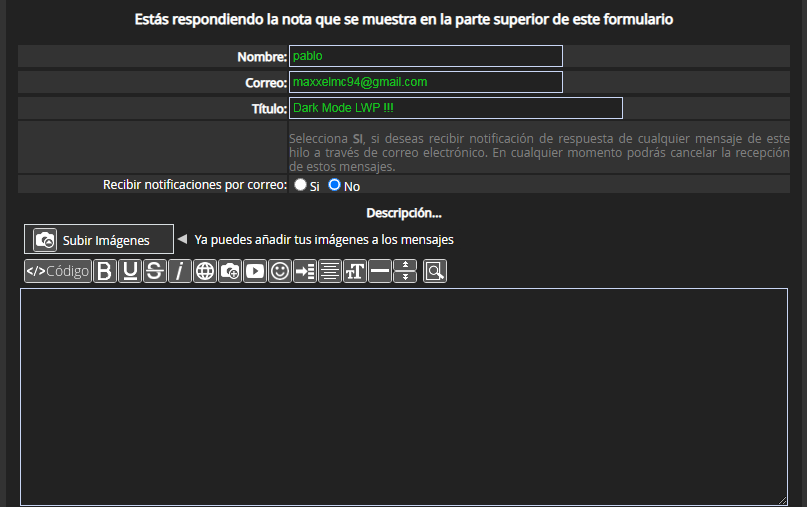Viewport: 807px width, 507px height.
Task: Apply strikethrough formatting
Action: [x=154, y=271]
